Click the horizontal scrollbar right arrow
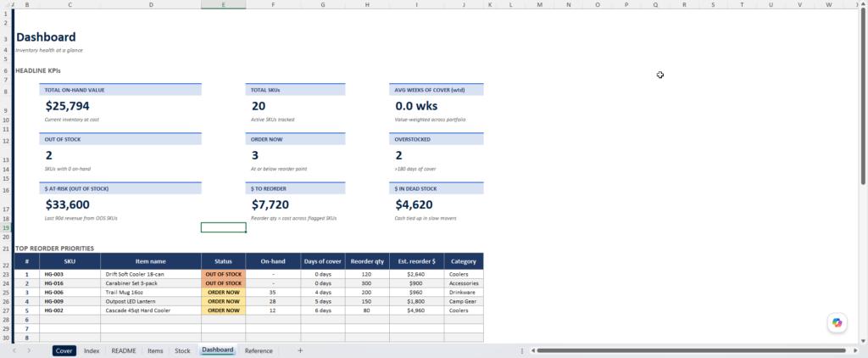The width and height of the screenshot is (868, 358). (857, 351)
